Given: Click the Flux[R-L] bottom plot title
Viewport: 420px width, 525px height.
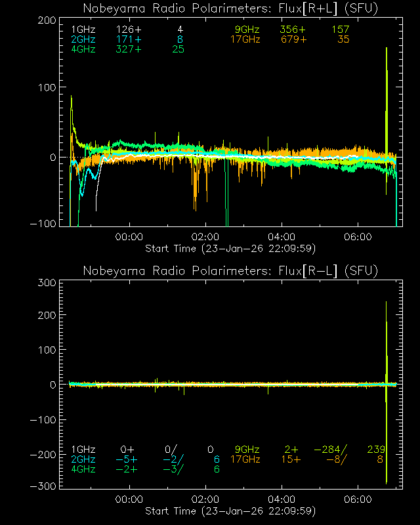Looking at the screenshot, I should point(230,271).
